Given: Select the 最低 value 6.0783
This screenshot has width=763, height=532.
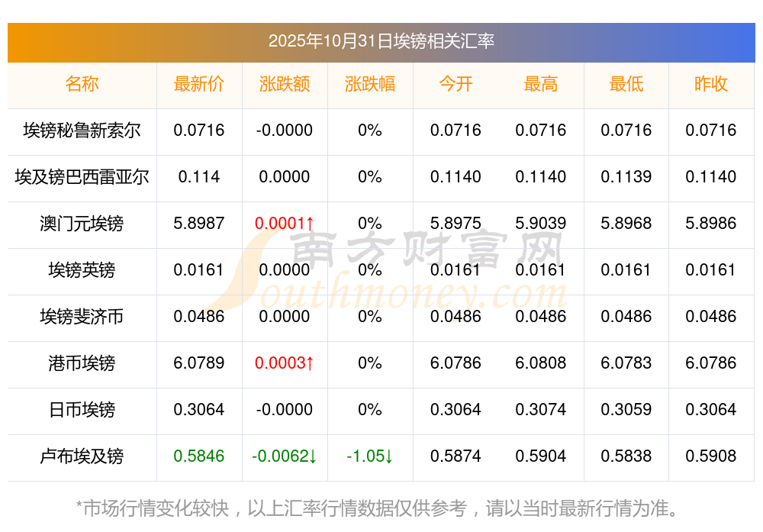Looking at the screenshot, I should 626,363.
